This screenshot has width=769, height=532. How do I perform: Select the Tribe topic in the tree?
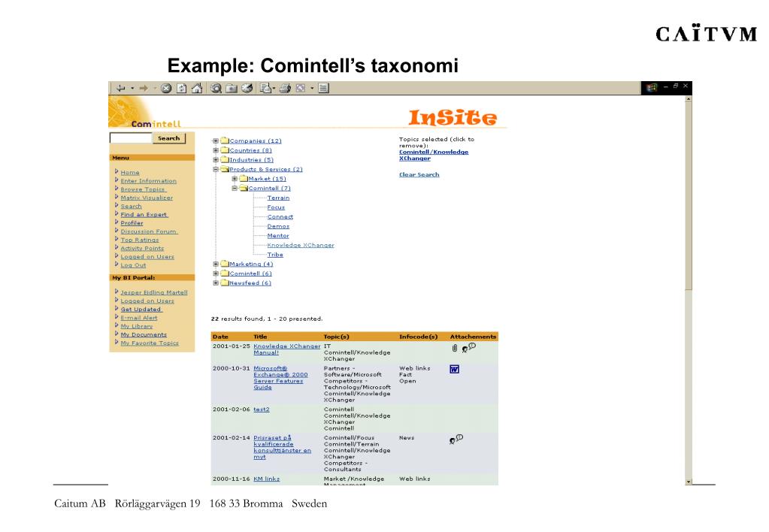click(275, 255)
